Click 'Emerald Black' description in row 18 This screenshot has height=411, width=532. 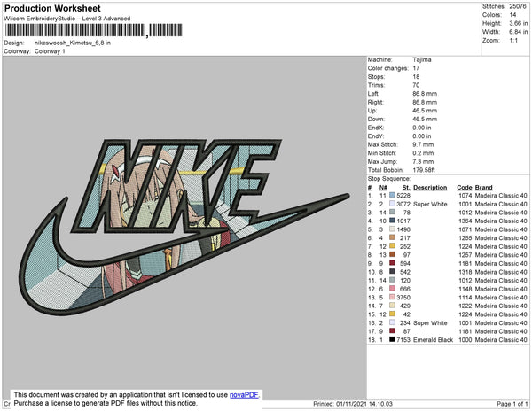[x=434, y=339]
